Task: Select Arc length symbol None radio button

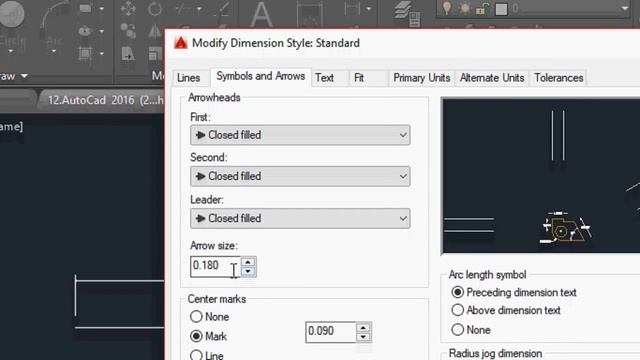Action: coord(458,329)
